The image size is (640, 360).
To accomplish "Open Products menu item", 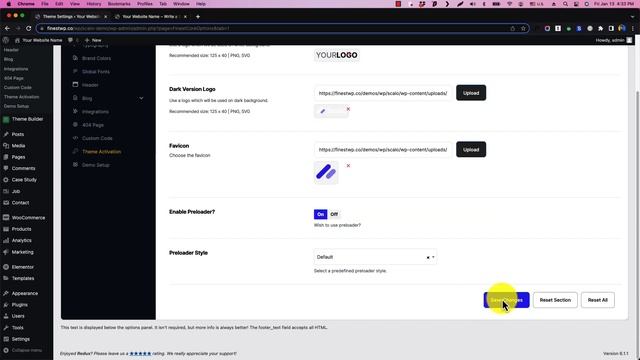I will point(21,229).
